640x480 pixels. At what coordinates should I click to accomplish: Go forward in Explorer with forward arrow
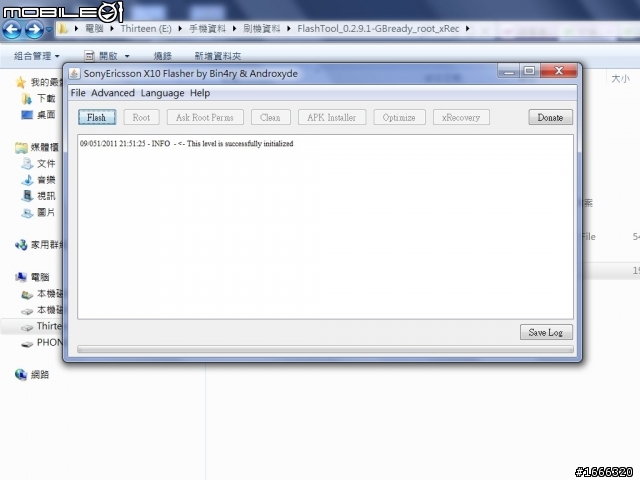(x=34, y=29)
